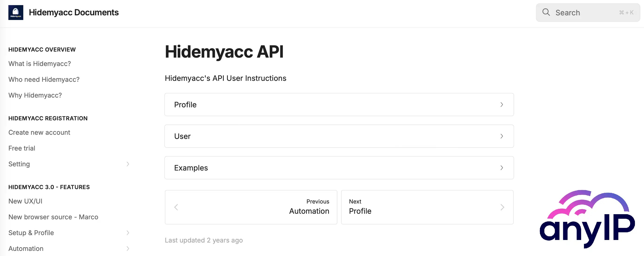
Task: Click the Why Hidemyacc? menu item
Action: click(35, 95)
